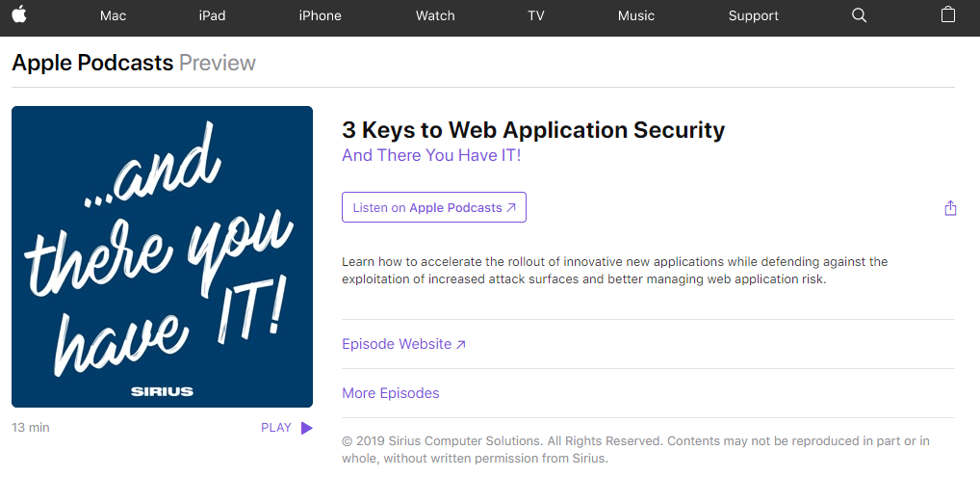Click the Apple Podcasts Preview heading
Image resolution: width=980 pixels, height=503 pixels.
pos(134,63)
